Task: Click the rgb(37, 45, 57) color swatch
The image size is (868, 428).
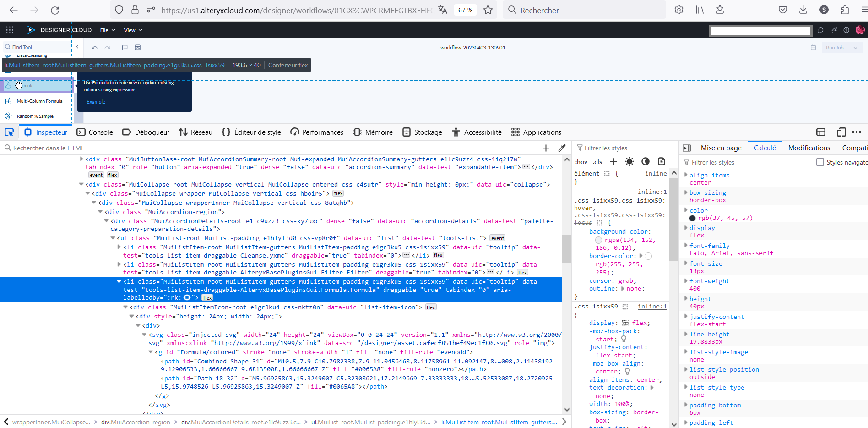Action: tap(693, 218)
